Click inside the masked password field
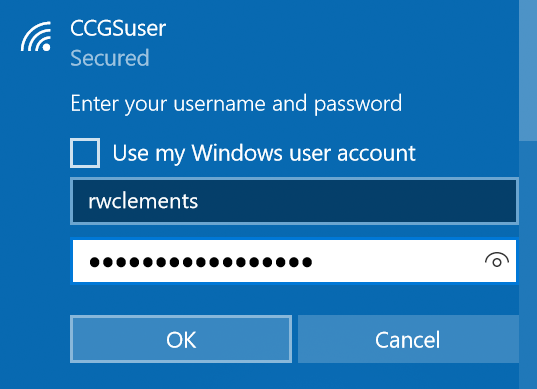The image size is (537, 389). click(294, 261)
